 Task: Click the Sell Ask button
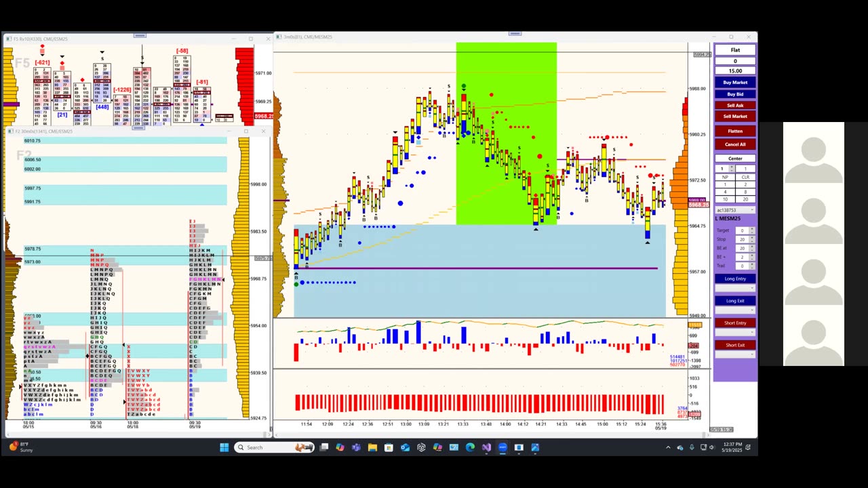[x=735, y=105]
